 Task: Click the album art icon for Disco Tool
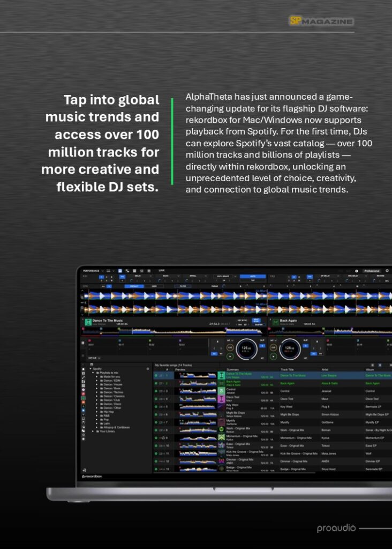pyautogui.click(x=222, y=399)
